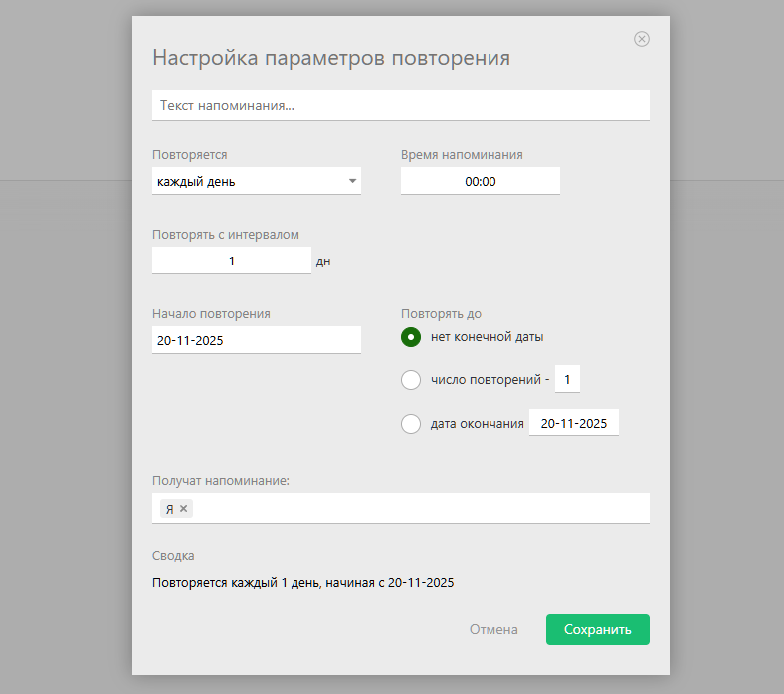Click the repetitions count input field
This screenshot has width=784, height=694.
(x=567, y=379)
